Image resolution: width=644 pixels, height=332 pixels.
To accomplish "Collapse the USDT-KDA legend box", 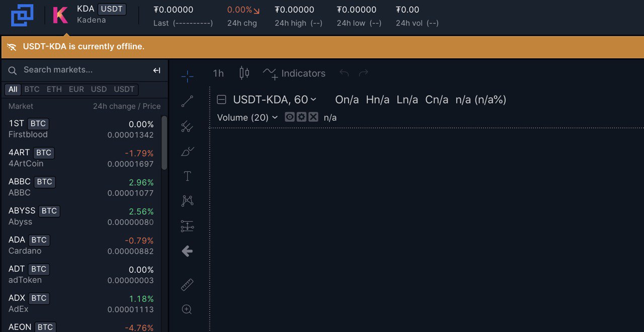I will [x=221, y=100].
